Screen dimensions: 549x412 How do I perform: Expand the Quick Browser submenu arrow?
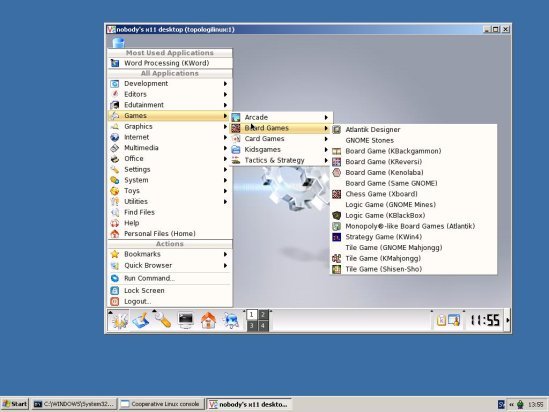225,266
